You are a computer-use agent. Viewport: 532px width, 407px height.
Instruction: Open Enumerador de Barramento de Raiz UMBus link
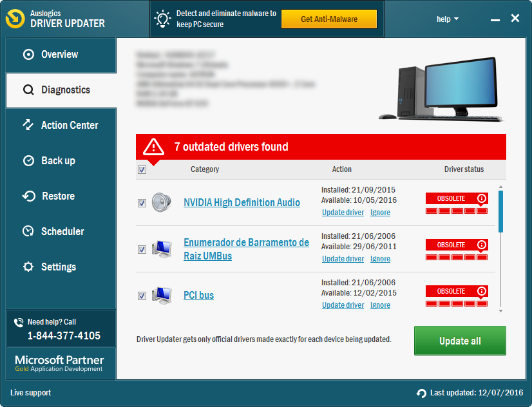[246, 249]
